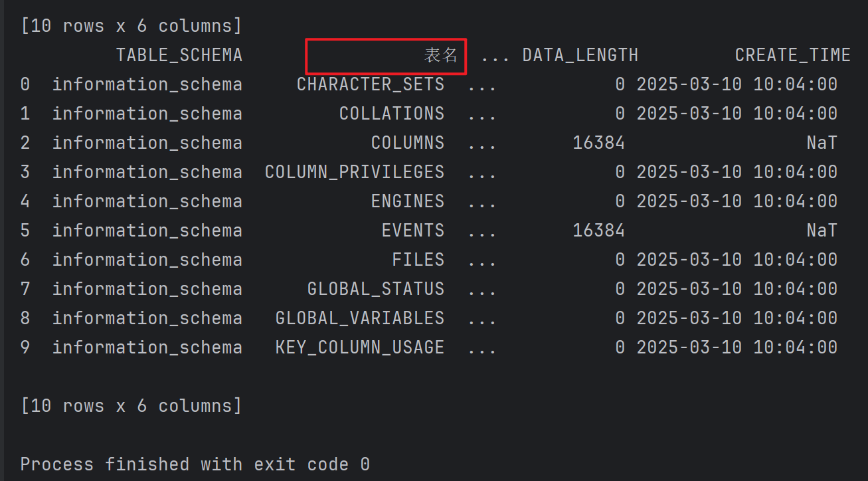The width and height of the screenshot is (868, 481).
Task: Click the EVENTS table name
Action: point(413,231)
